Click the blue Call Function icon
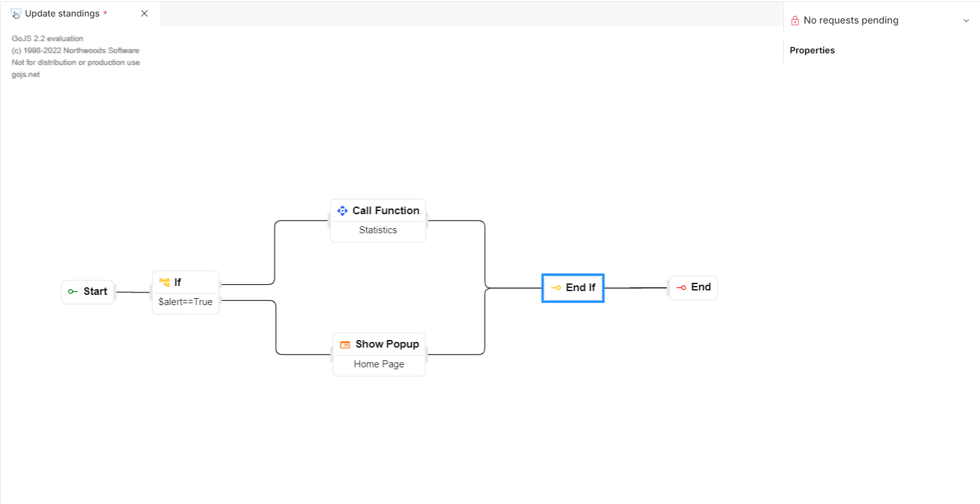 click(x=342, y=210)
